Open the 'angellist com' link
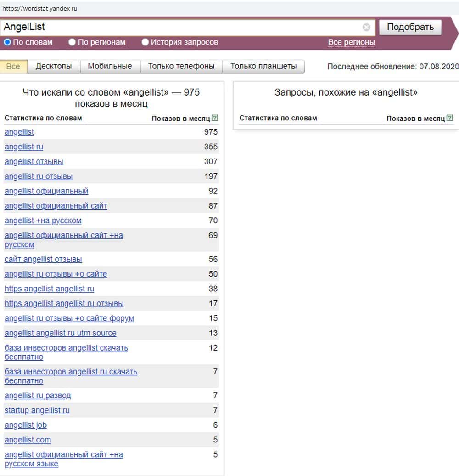The image size is (459, 476). (28, 440)
